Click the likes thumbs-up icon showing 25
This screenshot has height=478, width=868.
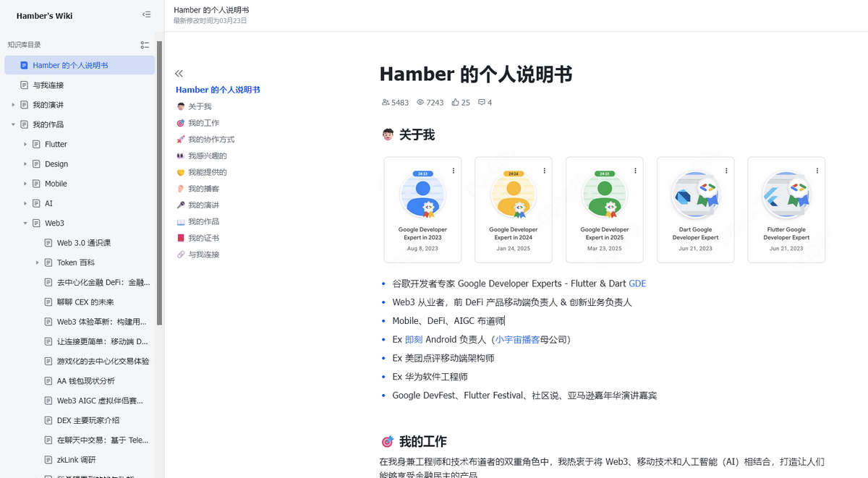[x=456, y=103]
